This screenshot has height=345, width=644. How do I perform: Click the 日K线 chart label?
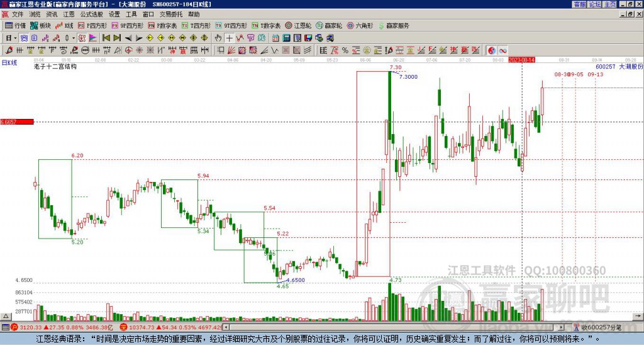point(9,63)
